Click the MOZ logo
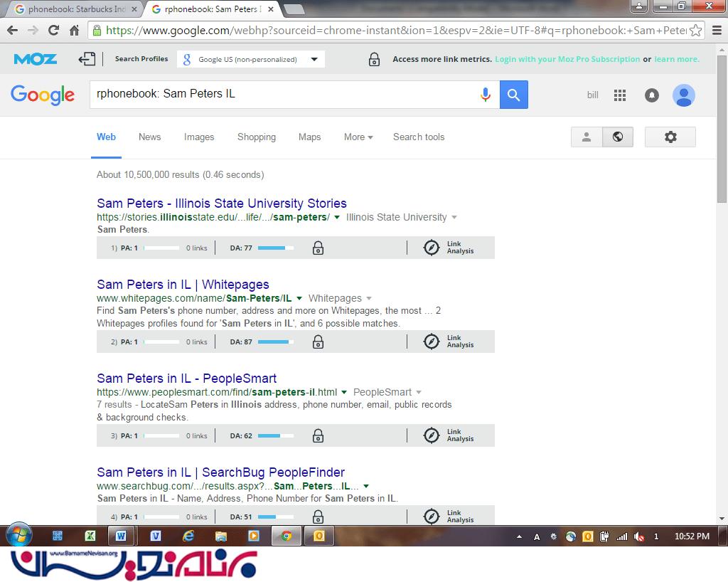 coord(36,59)
